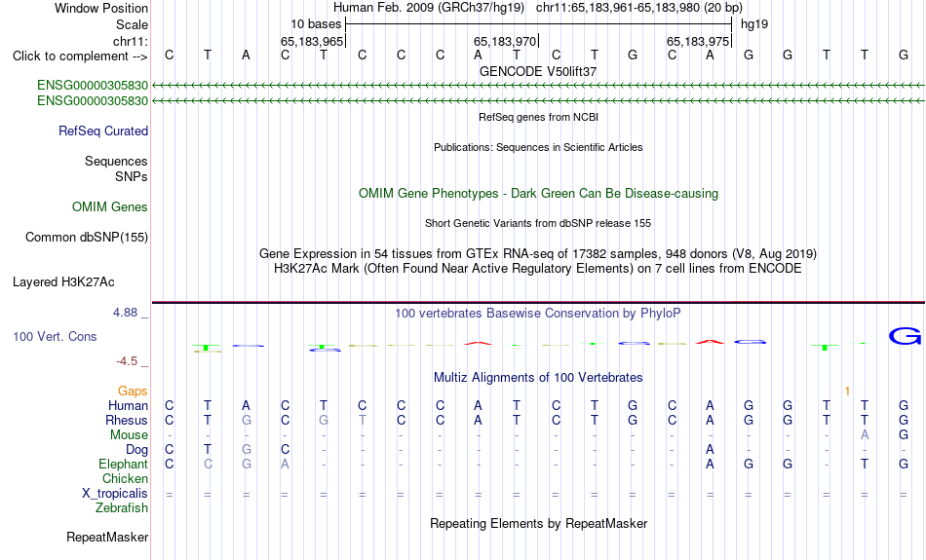Click the G base in the Mouse row
926x560 pixels.
click(x=904, y=435)
